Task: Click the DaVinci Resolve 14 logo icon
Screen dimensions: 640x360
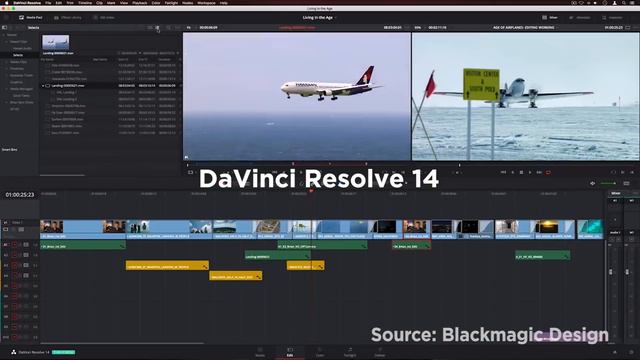Action: click(13, 352)
